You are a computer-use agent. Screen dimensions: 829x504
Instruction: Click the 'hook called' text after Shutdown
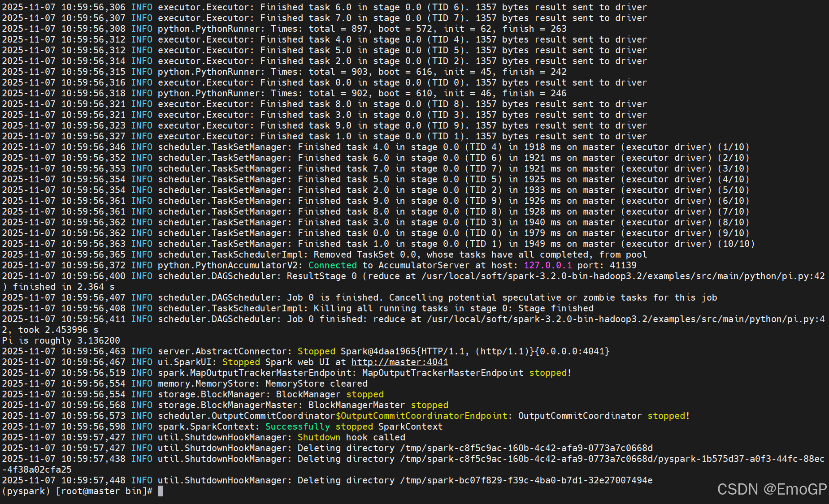(x=375, y=437)
